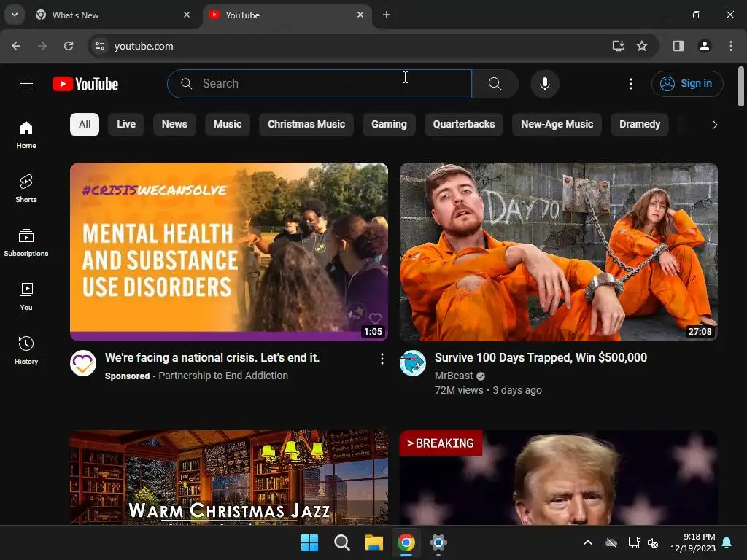Open Warm Christmas Jazz thumbnail

228,478
